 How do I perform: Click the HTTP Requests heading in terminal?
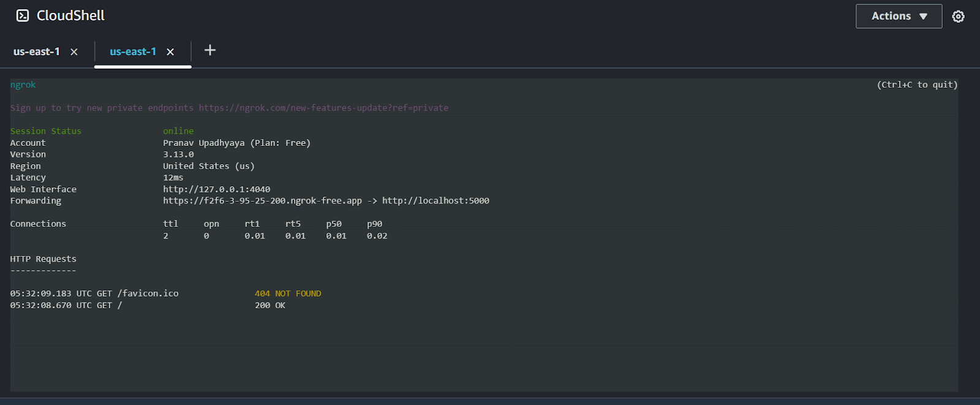click(43, 259)
